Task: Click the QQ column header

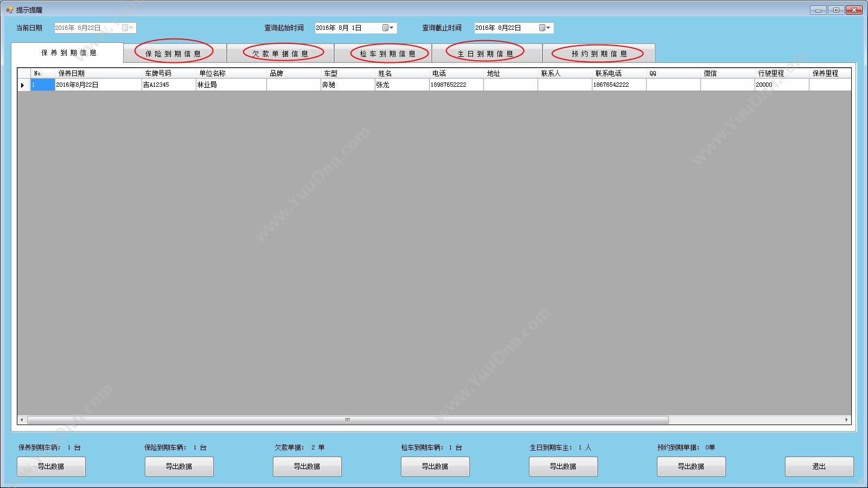Action: pyautogui.click(x=673, y=73)
